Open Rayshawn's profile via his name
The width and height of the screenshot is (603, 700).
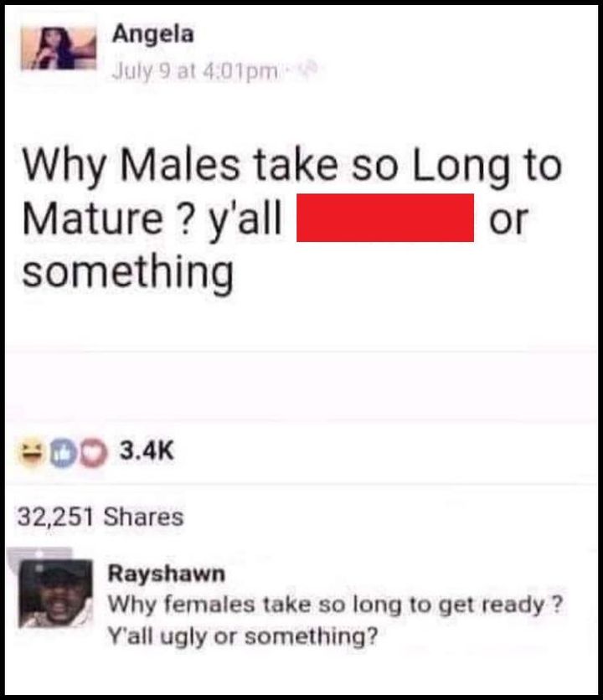pos(166,574)
